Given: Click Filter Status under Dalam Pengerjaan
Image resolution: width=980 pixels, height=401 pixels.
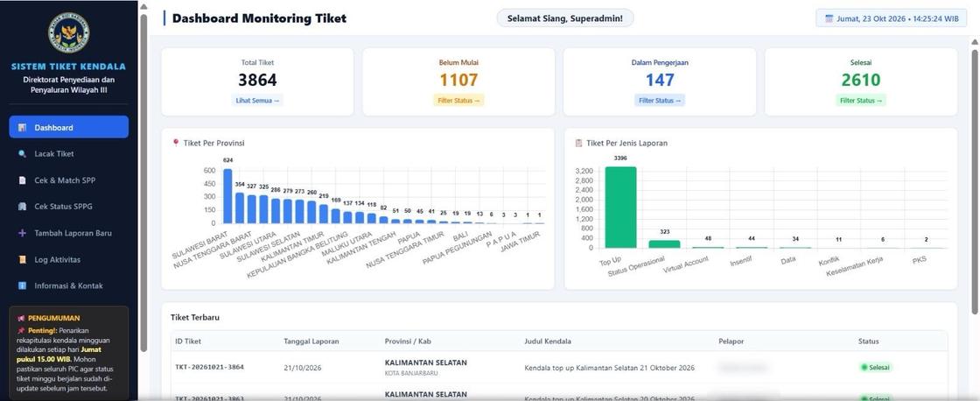Looking at the screenshot, I should click(x=660, y=100).
